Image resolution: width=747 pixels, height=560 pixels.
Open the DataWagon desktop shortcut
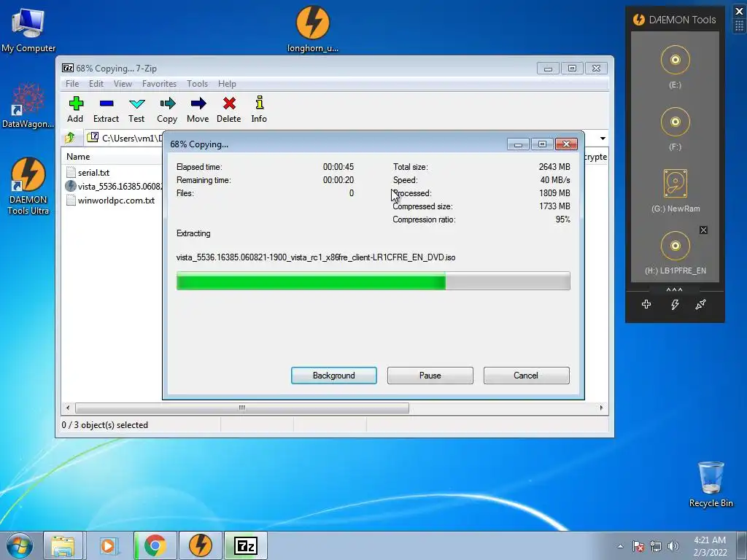(28, 106)
